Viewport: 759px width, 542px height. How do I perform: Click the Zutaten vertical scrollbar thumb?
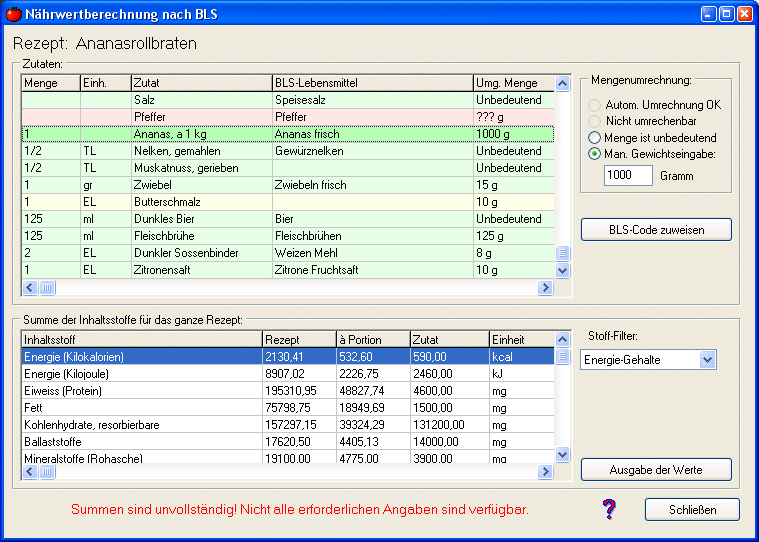tap(562, 253)
